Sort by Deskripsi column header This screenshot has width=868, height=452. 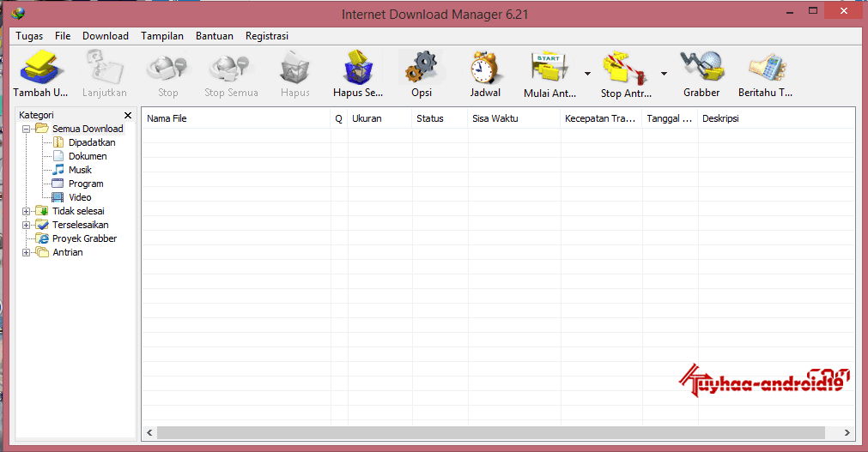tap(776, 118)
